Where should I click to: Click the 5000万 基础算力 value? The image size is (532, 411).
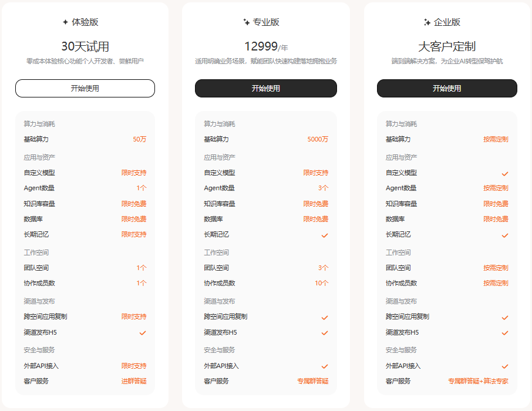tap(318, 139)
